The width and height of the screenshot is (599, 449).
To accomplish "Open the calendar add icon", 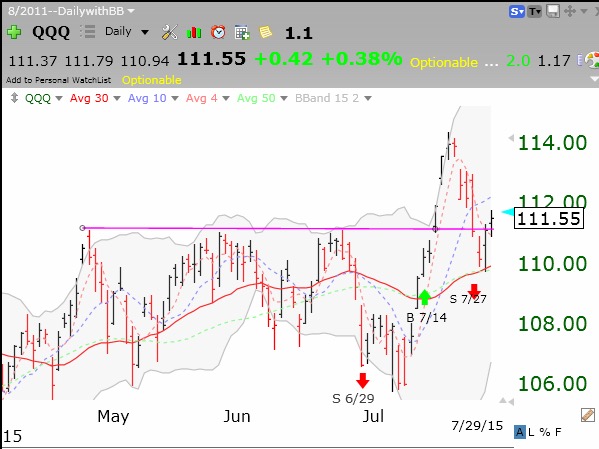I will pyautogui.click(x=242, y=32).
